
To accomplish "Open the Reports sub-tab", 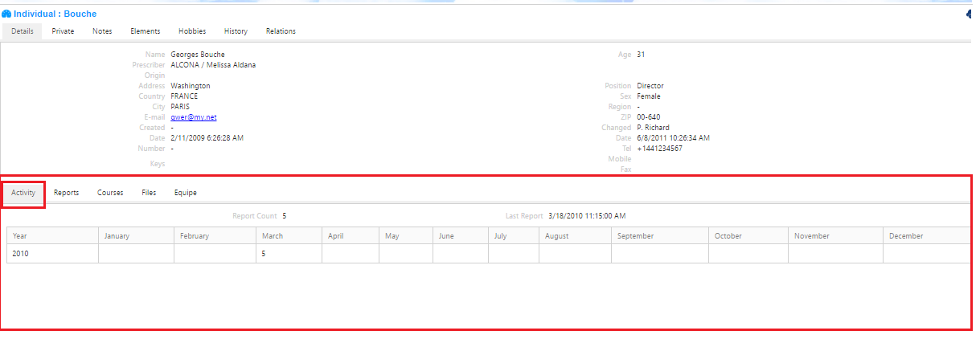I will (66, 193).
